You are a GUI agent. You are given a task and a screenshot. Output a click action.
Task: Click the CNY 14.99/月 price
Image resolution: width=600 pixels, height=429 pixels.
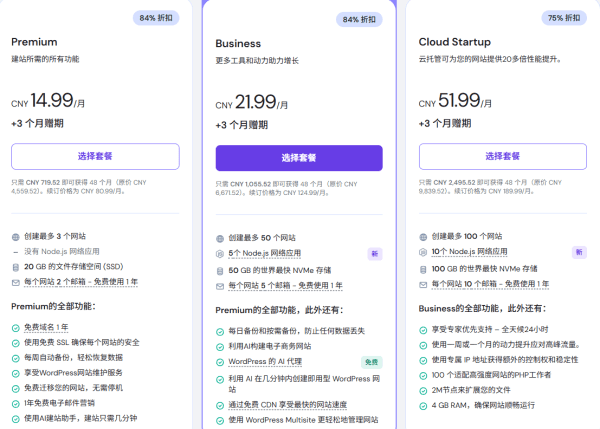pos(48,101)
